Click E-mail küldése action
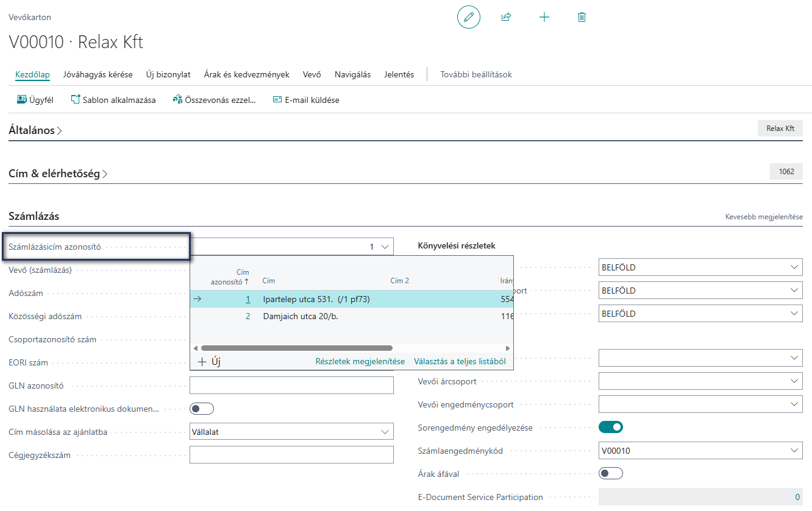 click(306, 100)
